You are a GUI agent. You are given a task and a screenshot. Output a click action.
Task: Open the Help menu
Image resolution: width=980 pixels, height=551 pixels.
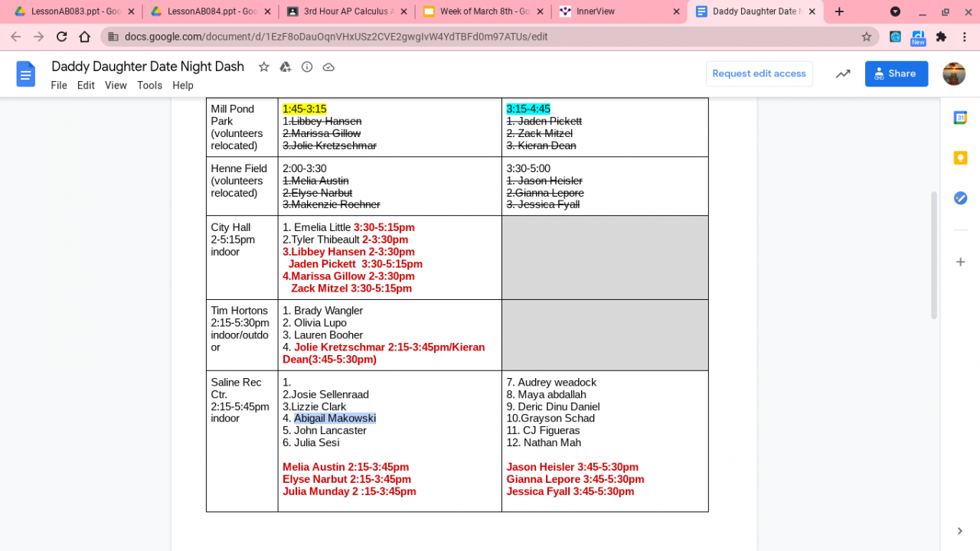tap(183, 86)
